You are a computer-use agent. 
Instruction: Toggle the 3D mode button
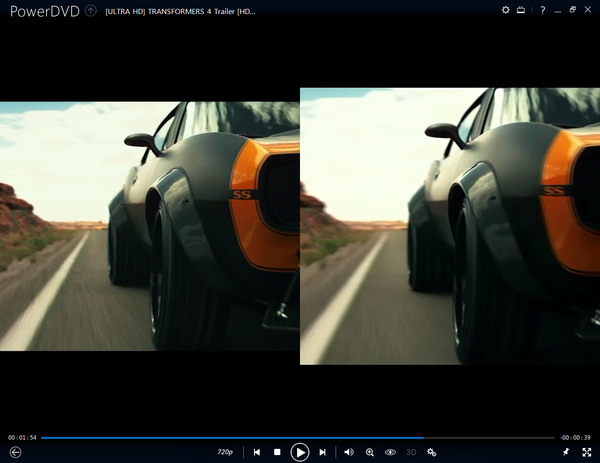click(411, 452)
